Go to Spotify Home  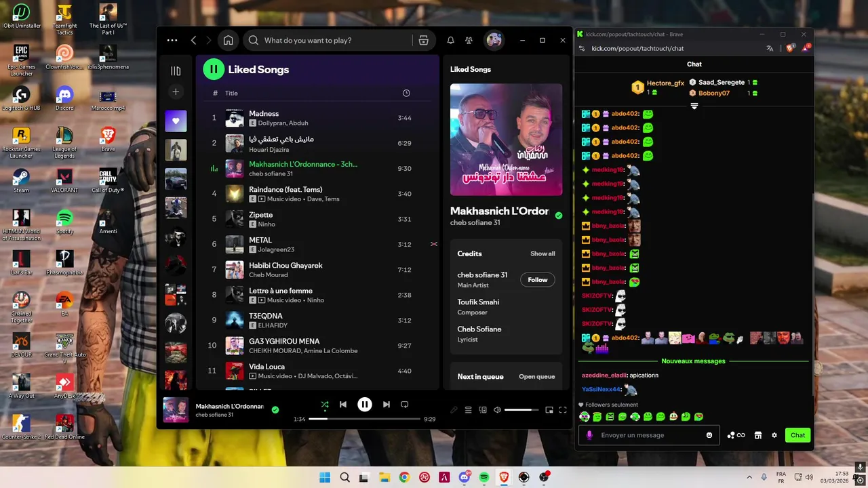[228, 41]
